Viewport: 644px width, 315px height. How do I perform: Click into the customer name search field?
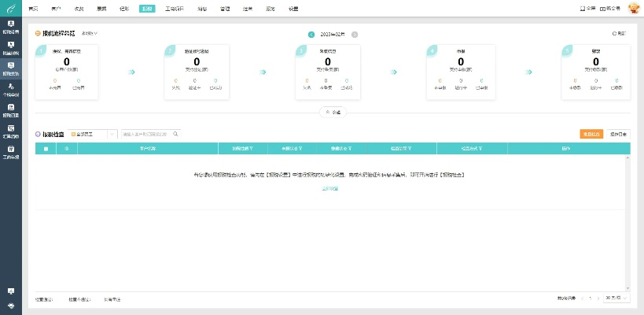pyautogui.click(x=145, y=135)
